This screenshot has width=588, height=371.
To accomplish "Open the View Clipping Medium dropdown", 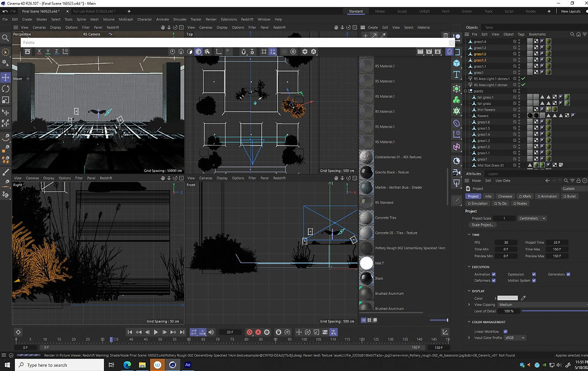I will (542, 304).
